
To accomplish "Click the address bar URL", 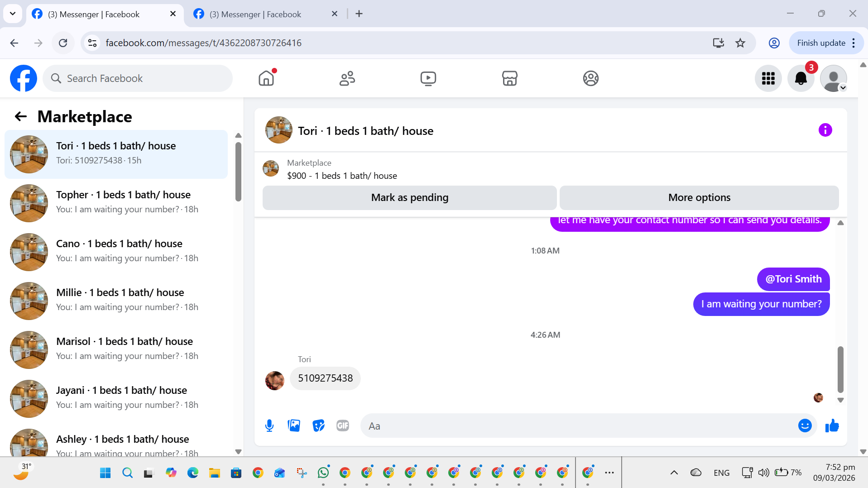I will click(203, 43).
